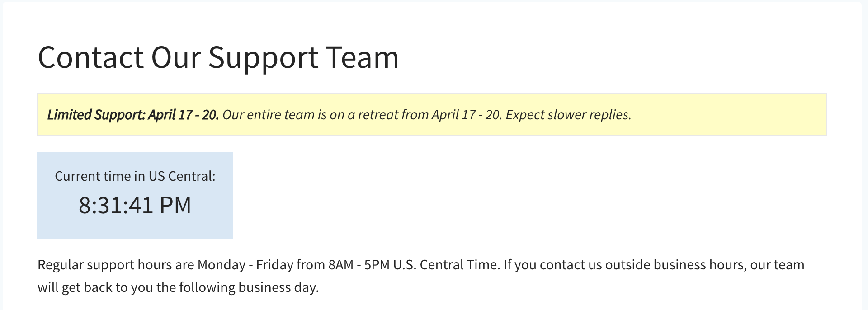868x310 pixels.
Task: Click the Expect slower replies sentence
Action: 568,115
